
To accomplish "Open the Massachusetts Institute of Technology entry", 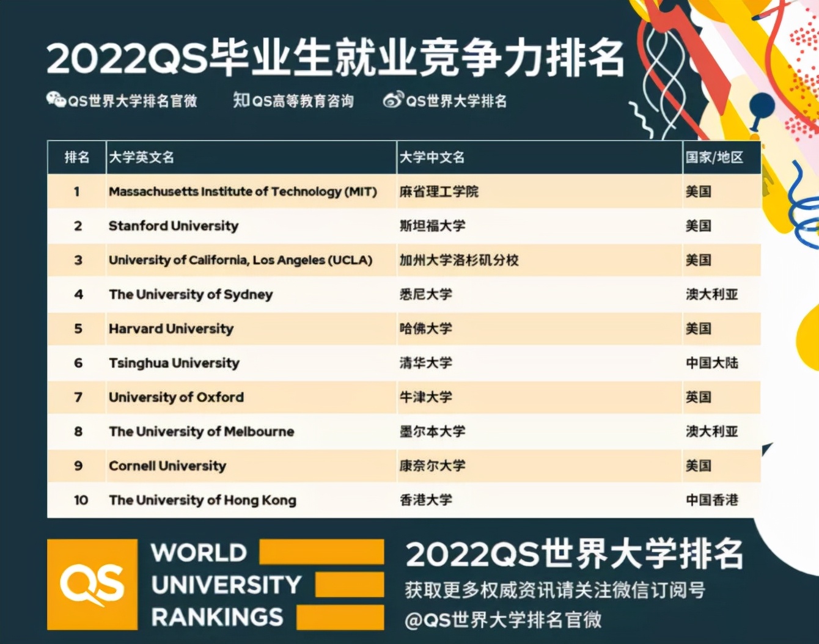I will click(243, 191).
